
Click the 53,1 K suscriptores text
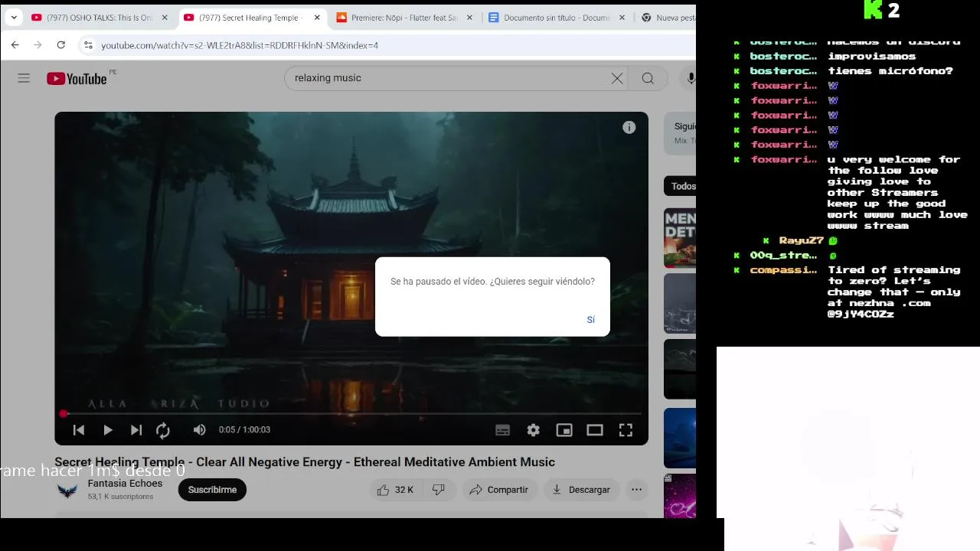(x=120, y=497)
